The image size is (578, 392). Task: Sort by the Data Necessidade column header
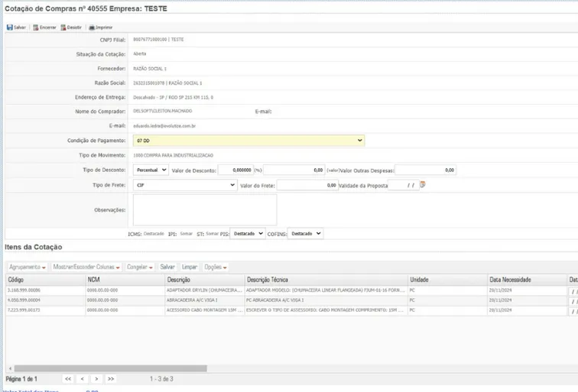click(x=527, y=280)
